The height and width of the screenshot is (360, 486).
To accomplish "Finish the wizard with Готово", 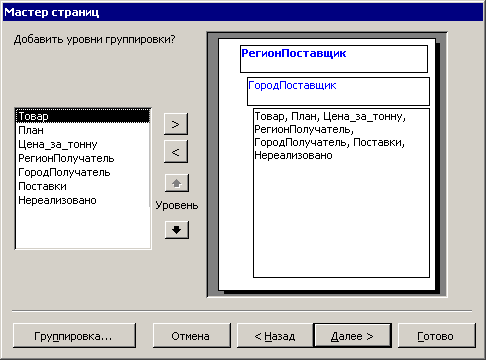I will coord(437,336).
